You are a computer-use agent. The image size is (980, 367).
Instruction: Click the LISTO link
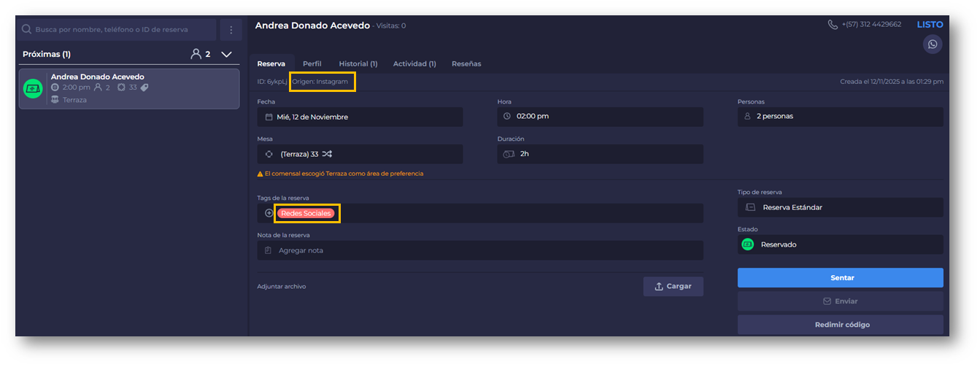930,24
